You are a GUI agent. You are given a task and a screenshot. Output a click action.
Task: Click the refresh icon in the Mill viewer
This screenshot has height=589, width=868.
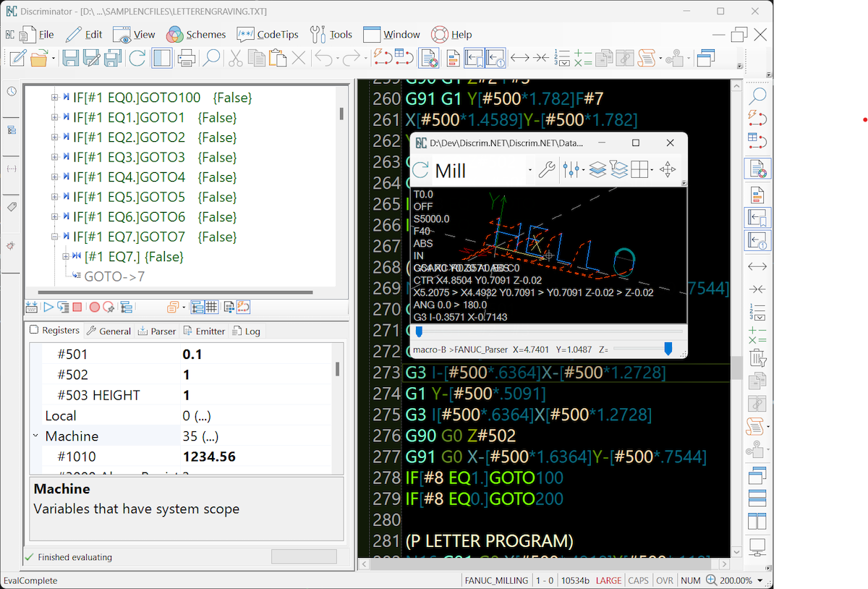tap(420, 170)
